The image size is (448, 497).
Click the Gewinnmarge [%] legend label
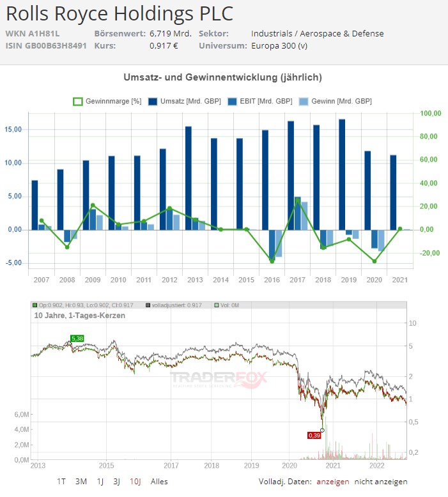pyautogui.click(x=114, y=102)
